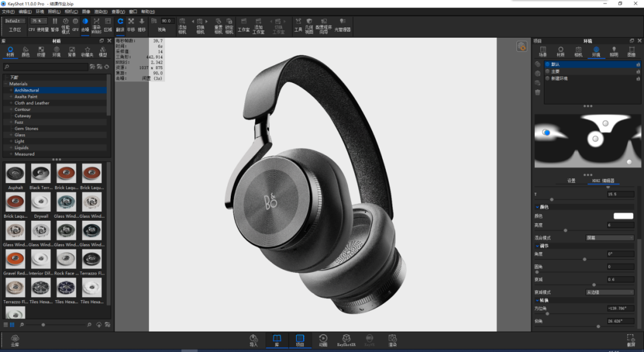Switch to the 设置 settings tab
Screen dimensions: 644x352
tap(571, 181)
